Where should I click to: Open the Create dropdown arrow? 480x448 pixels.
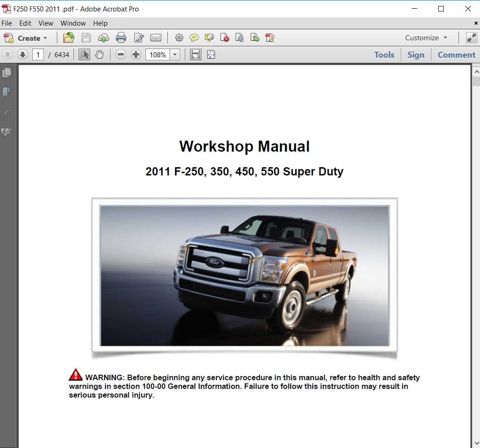click(x=45, y=38)
